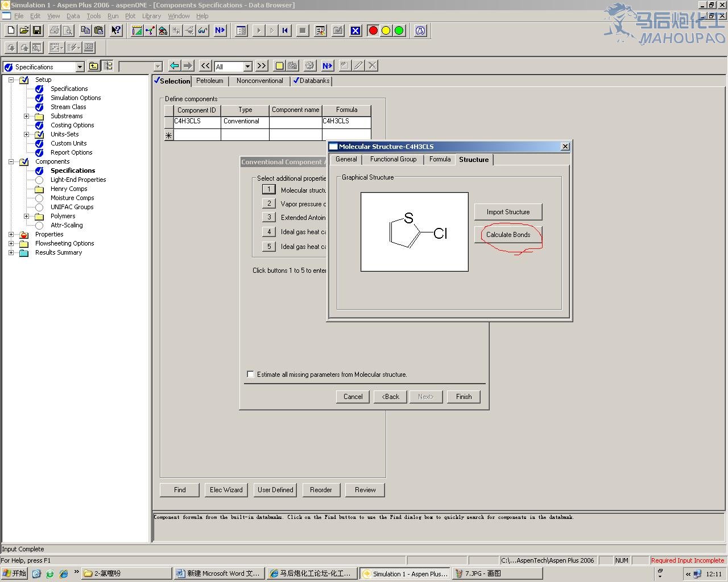Click the eyeglasses toolbar icon

[202, 31]
